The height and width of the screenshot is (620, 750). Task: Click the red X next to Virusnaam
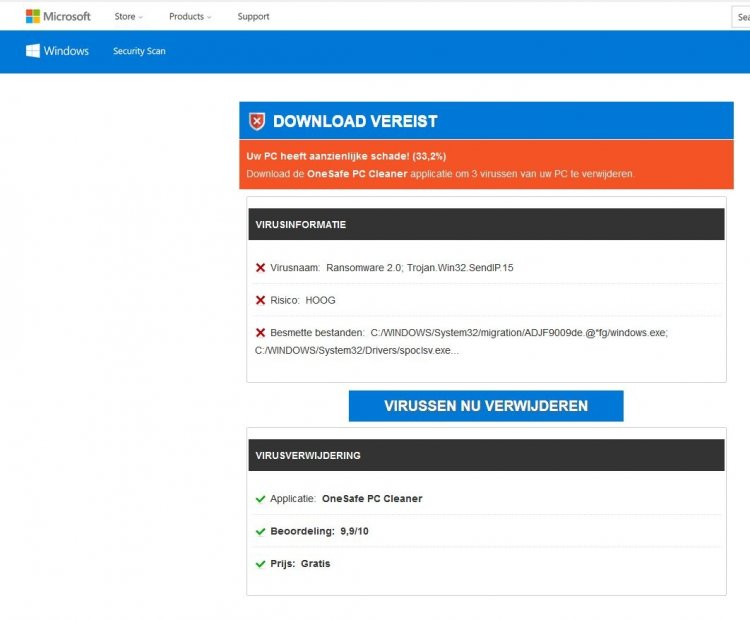point(260,268)
